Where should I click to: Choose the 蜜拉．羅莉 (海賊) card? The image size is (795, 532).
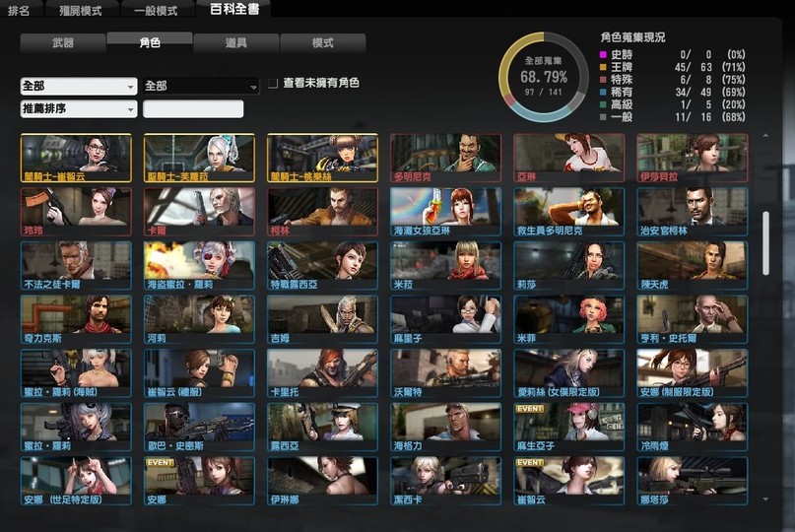76,372
